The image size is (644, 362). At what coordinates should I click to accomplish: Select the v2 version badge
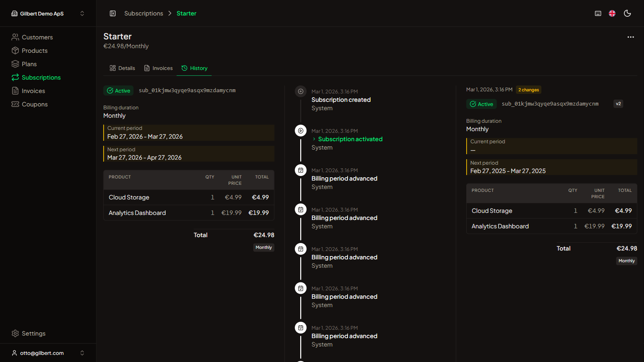tap(618, 104)
